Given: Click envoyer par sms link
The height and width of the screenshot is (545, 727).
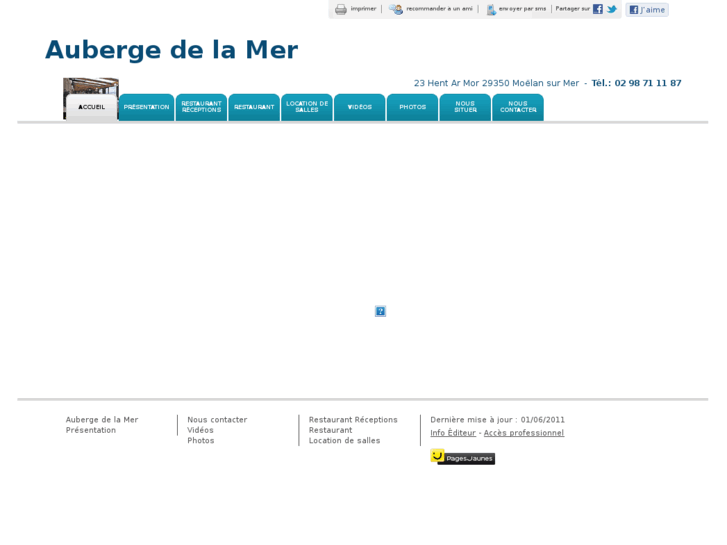Looking at the screenshot, I should [522, 8].
